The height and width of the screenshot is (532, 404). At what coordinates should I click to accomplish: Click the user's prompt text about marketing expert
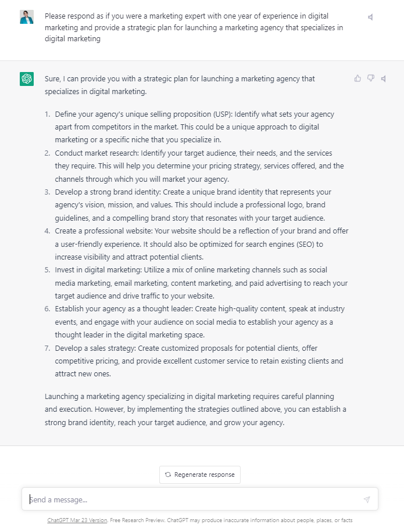pos(194,27)
